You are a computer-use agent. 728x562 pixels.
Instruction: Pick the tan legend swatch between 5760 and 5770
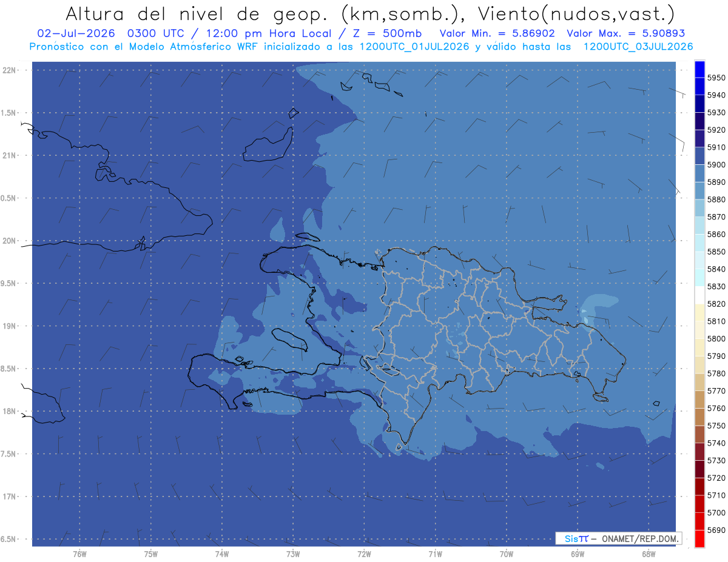coord(699,400)
